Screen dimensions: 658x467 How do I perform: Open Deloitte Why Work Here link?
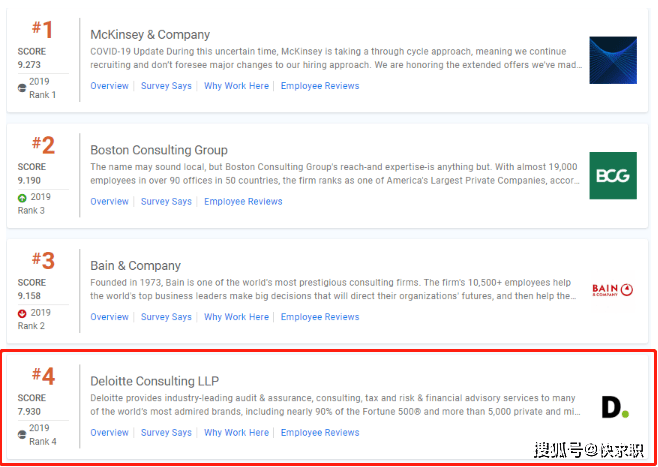[x=236, y=433]
